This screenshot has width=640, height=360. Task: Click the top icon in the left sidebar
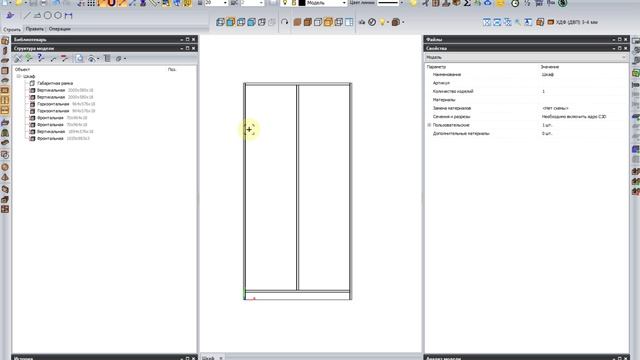[x=5, y=41]
